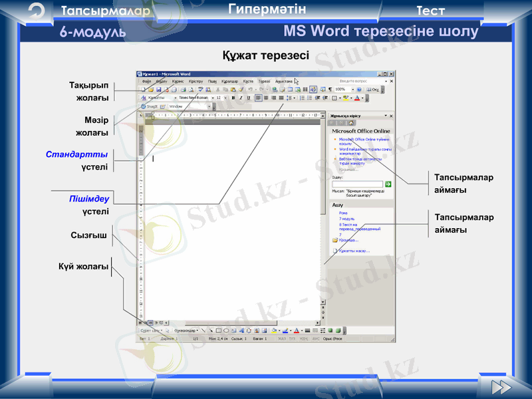Return using the back arrow in top-left corner
The height and width of the screenshot is (399, 532).
(37, 10)
